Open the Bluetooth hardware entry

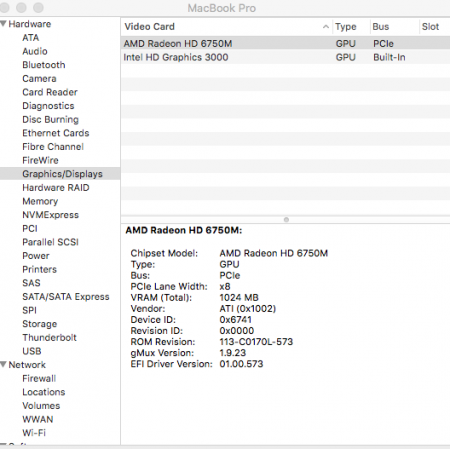click(44, 65)
